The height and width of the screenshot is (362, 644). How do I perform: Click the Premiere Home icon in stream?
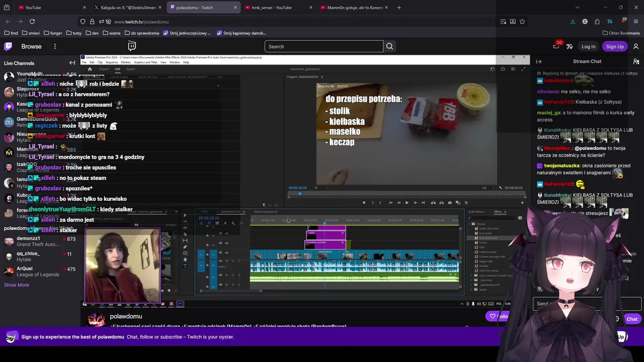click(x=90, y=69)
